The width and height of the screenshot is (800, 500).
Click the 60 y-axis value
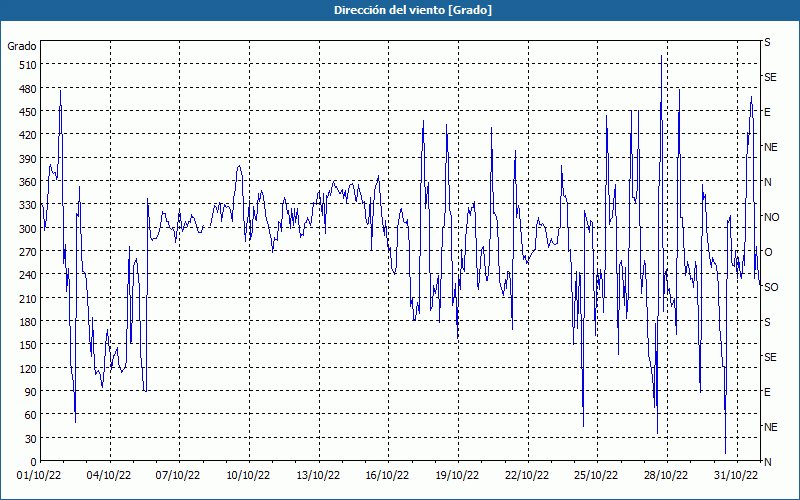[x=31, y=415]
